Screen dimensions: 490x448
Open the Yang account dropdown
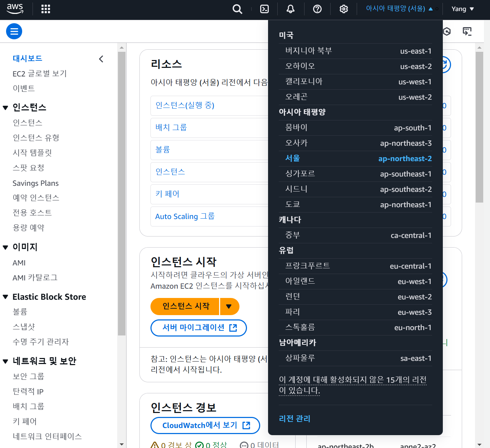click(462, 9)
